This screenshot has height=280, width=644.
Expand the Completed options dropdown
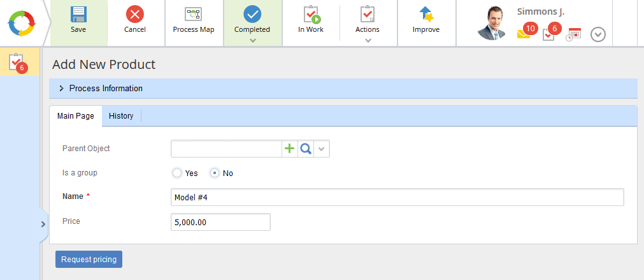pos(252,40)
